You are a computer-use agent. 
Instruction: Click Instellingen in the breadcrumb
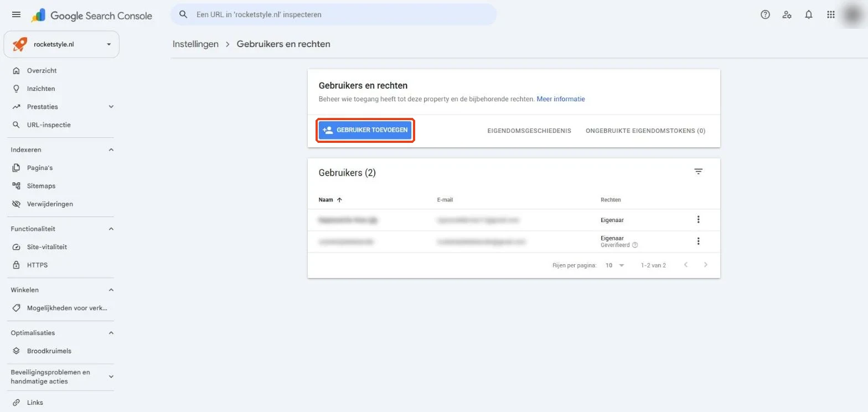pos(195,44)
